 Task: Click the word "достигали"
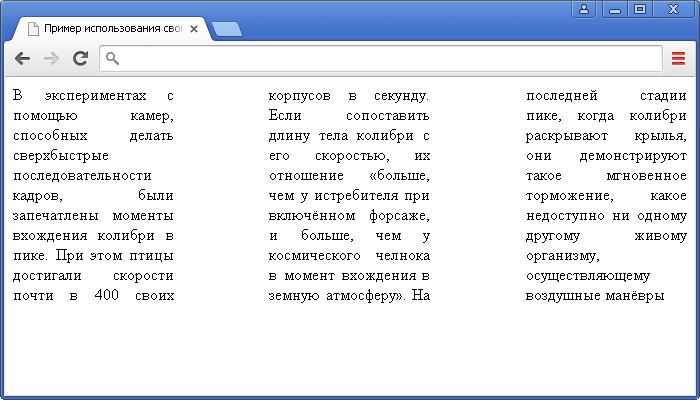point(47,276)
